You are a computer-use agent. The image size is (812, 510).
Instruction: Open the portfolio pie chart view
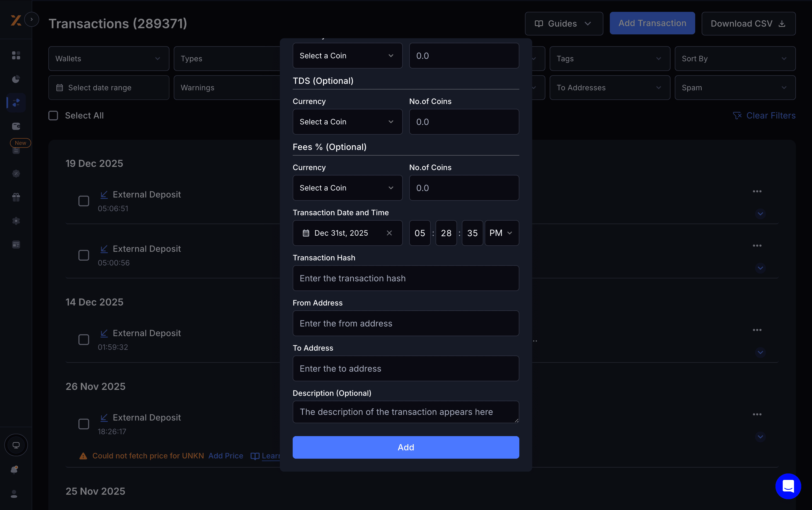(16, 79)
